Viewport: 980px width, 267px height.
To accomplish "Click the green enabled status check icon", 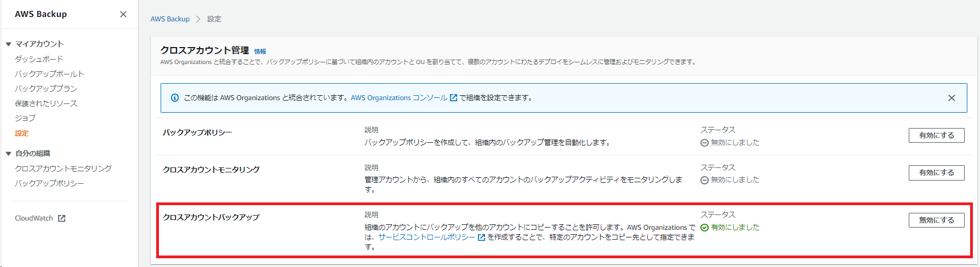I will tap(704, 228).
